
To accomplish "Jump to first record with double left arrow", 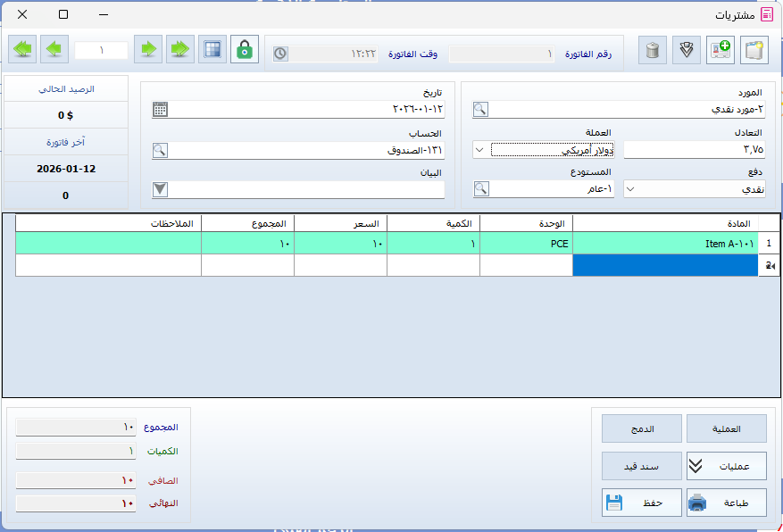I will [x=22, y=50].
